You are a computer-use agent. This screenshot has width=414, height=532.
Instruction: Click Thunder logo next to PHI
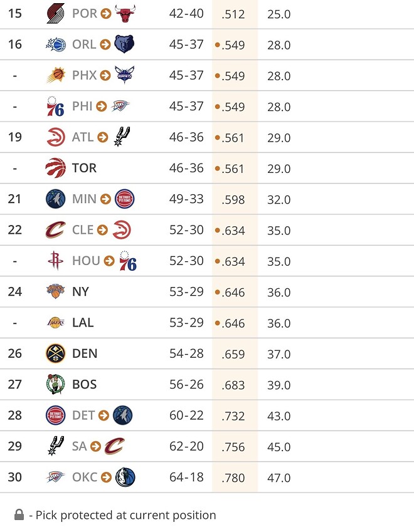pos(121,106)
